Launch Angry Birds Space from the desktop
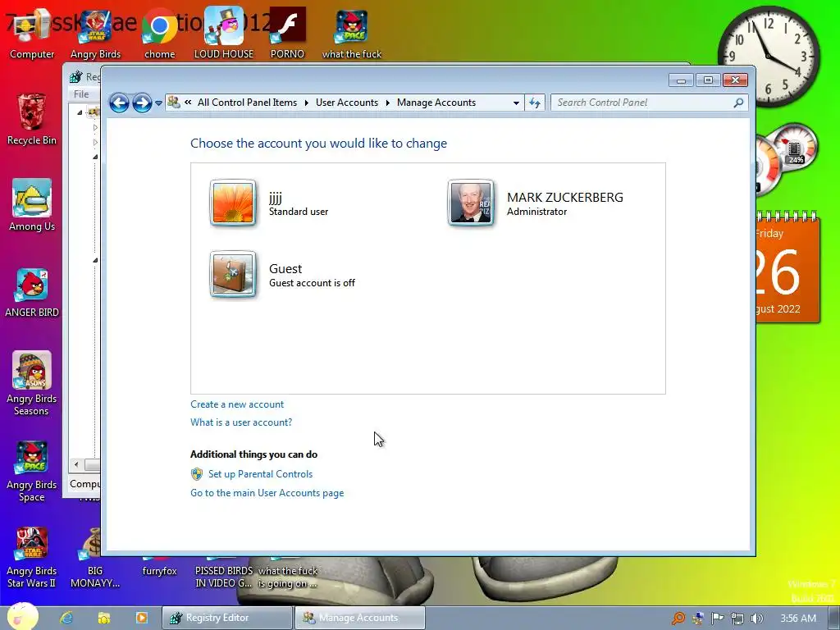Screen dimensions: 840x630 coord(32,470)
